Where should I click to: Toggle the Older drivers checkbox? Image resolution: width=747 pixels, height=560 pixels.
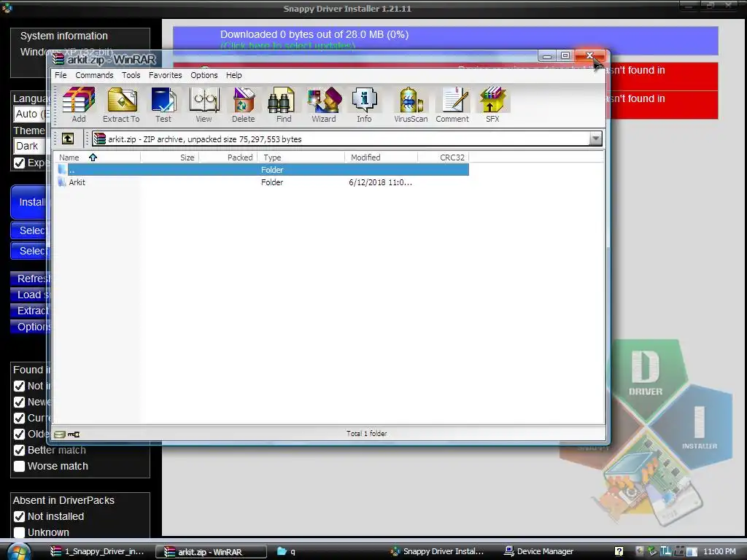pyautogui.click(x=19, y=435)
